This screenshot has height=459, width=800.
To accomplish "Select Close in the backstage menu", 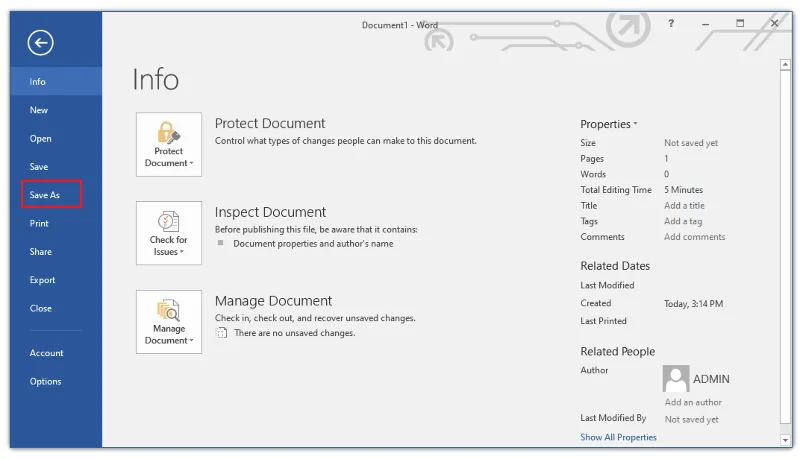I will 56,309.
